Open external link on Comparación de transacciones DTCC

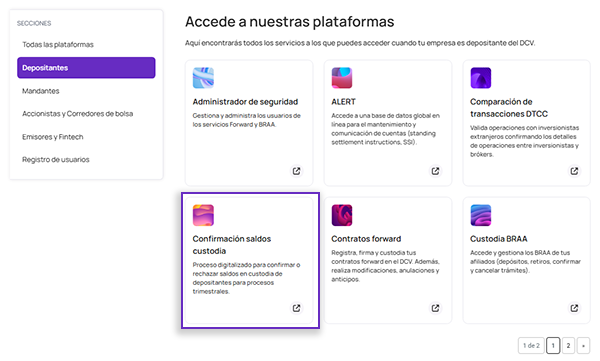pyautogui.click(x=574, y=171)
